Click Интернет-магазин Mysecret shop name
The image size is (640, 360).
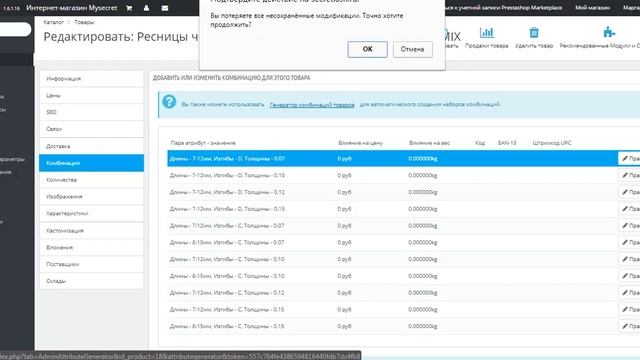pyautogui.click(x=71, y=8)
